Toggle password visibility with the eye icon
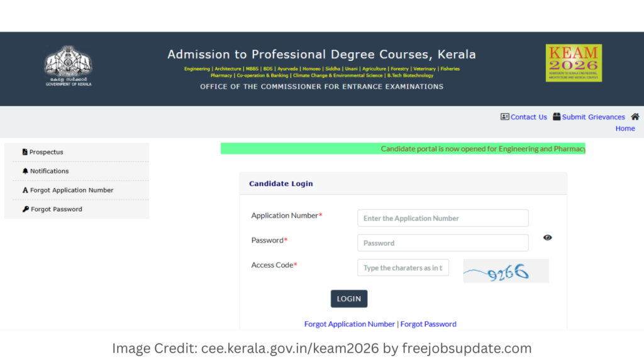644x362 pixels. click(547, 238)
